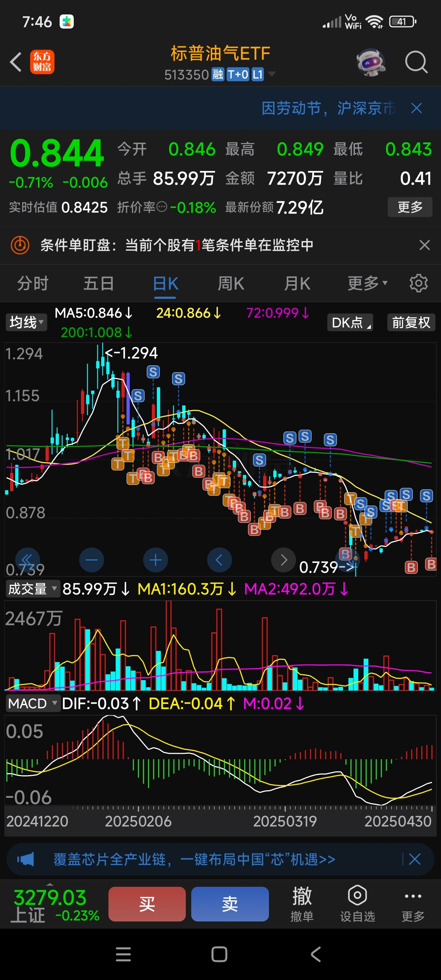Open the 均线 indicator dropdown
Image resolution: width=441 pixels, height=980 pixels.
pos(26,323)
